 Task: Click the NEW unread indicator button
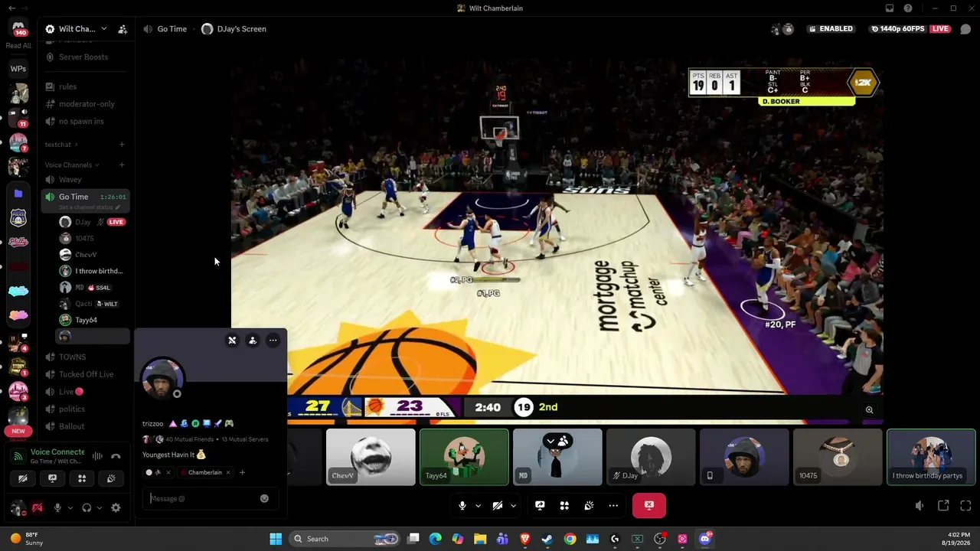18,432
